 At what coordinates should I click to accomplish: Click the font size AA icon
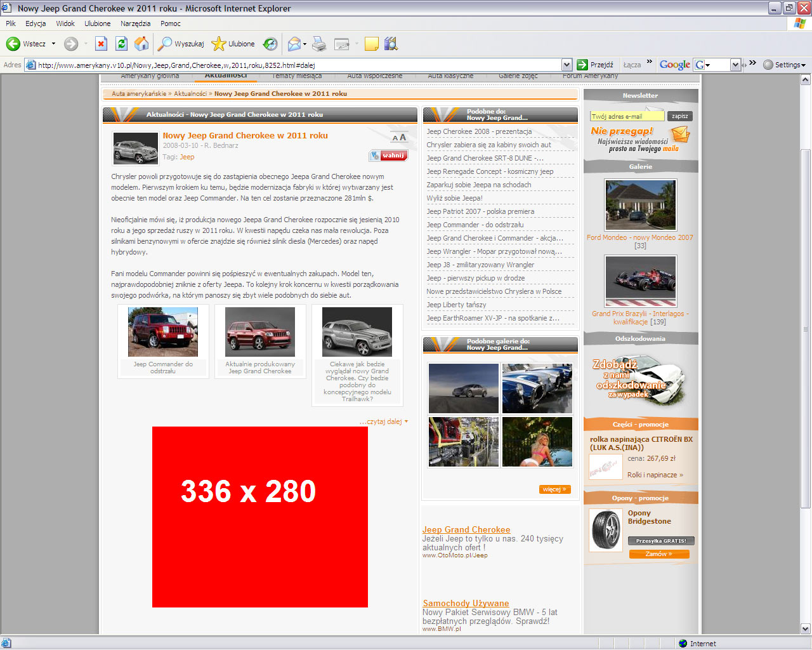point(398,137)
